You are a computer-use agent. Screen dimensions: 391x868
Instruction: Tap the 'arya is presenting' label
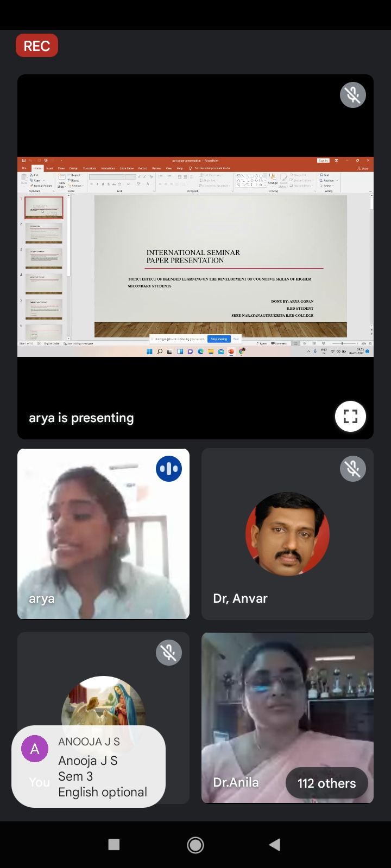(x=81, y=418)
